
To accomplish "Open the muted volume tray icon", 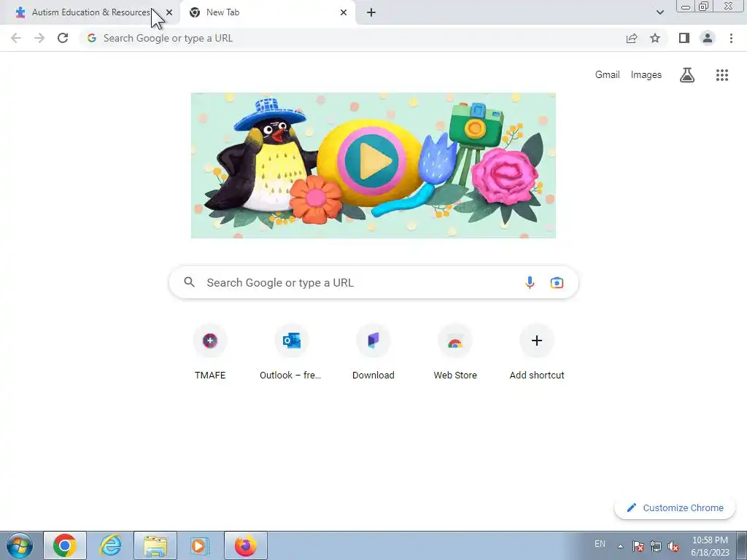I will click(x=673, y=546).
